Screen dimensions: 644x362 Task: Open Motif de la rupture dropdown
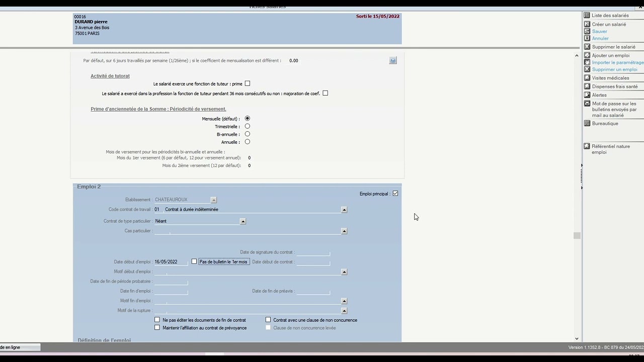coord(344,311)
